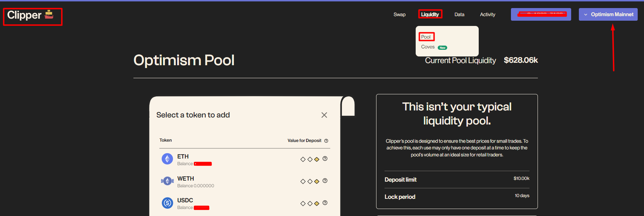Open the Optimism Mainnet network dropdown
Viewport: 644px width, 216px height.
(608, 14)
